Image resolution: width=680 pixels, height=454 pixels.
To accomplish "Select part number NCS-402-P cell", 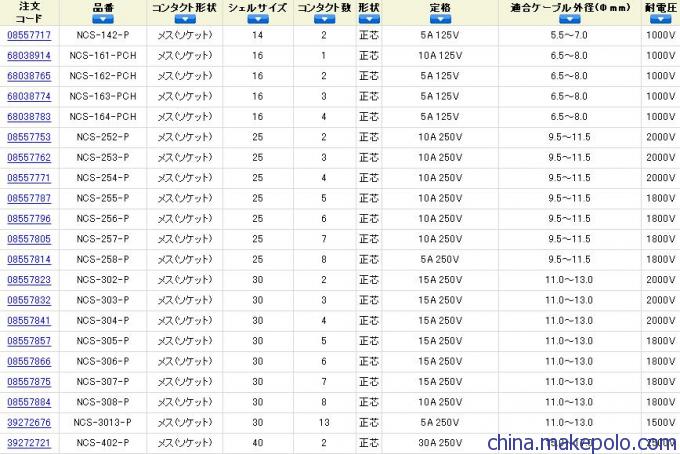I will 103,443.
